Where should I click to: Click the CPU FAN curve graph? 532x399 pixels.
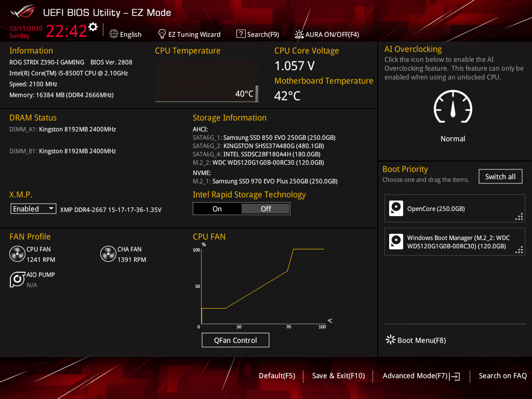(263, 285)
